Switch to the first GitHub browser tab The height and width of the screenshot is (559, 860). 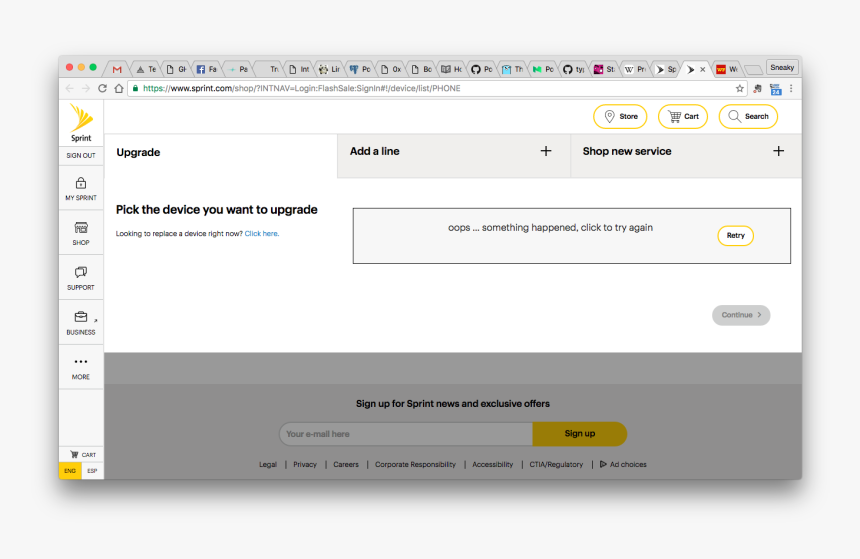(481, 69)
